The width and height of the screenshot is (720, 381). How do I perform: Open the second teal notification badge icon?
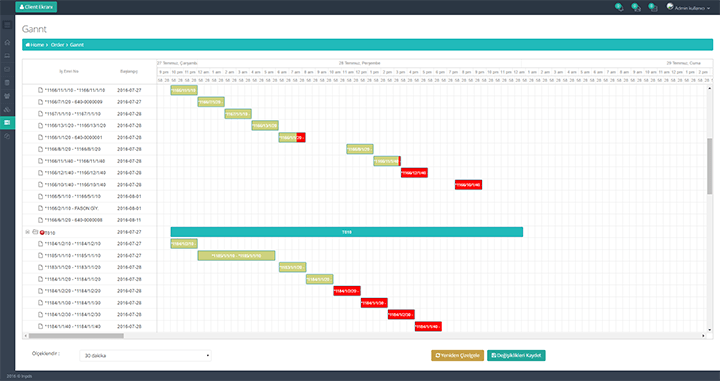[636, 7]
